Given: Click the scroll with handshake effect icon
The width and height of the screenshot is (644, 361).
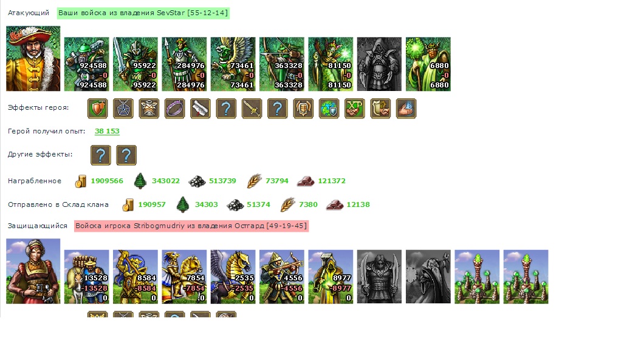Looking at the screenshot, I should (x=380, y=109).
